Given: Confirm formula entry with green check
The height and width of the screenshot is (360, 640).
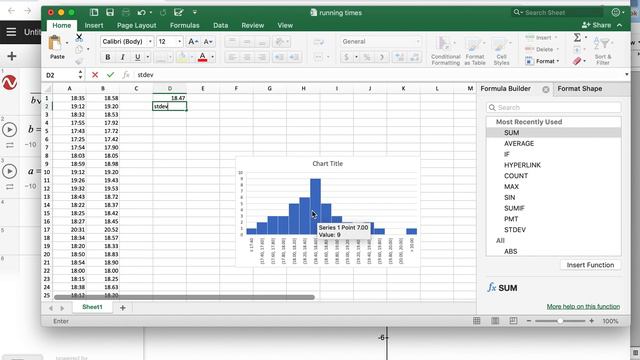Looking at the screenshot, I should (x=110, y=75).
